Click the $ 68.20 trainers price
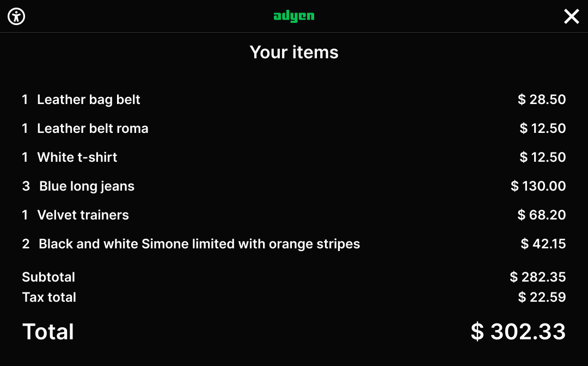 point(542,215)
